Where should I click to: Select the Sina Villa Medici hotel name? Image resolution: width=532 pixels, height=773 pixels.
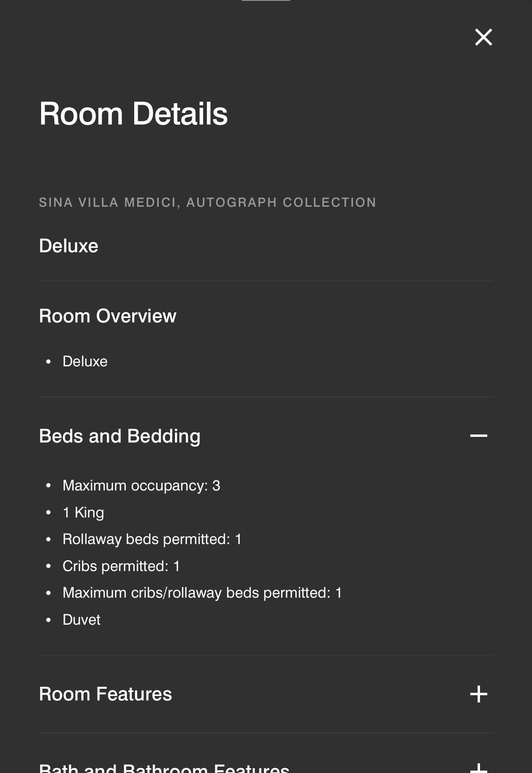(x=207, y=202)
